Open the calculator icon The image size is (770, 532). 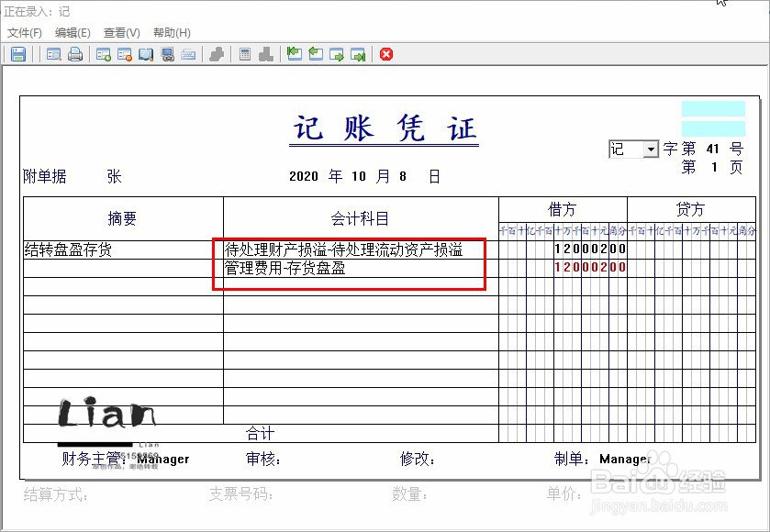coord(245,53)
